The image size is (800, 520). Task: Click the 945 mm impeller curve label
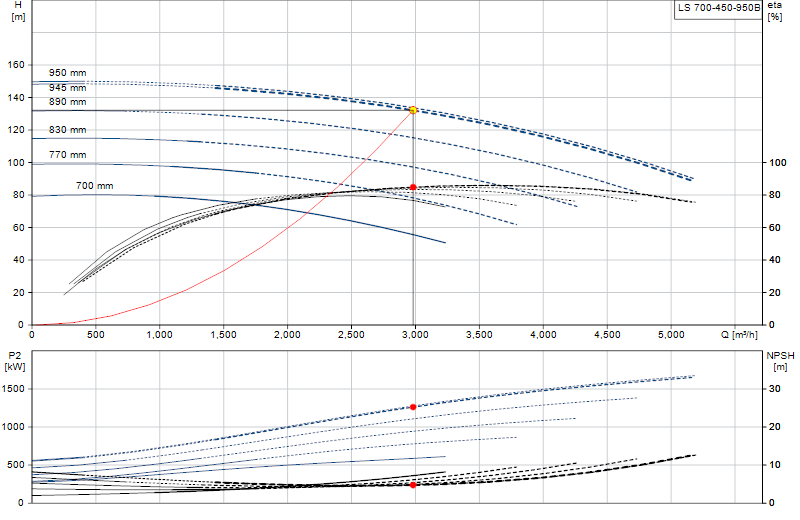67,88
